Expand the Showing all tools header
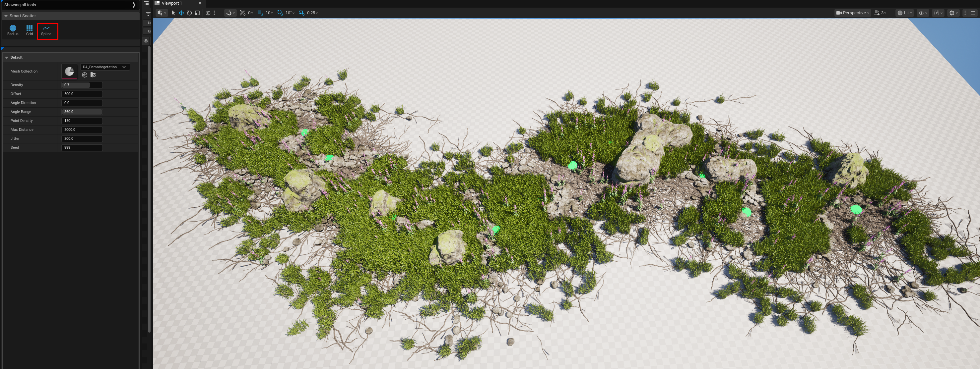 134,5
